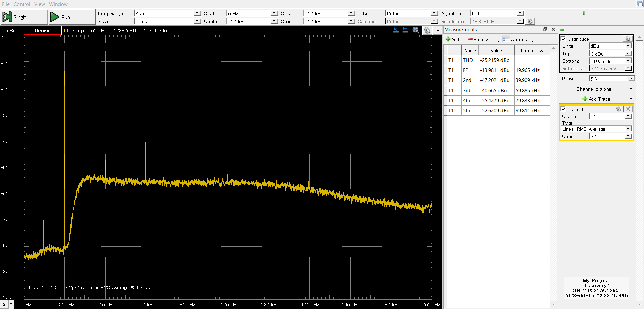Click the Name column header

470,50
